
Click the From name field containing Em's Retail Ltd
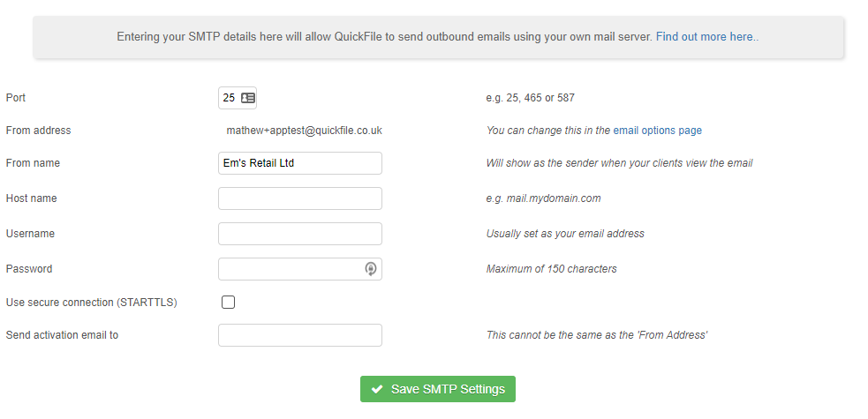(300, 163)
